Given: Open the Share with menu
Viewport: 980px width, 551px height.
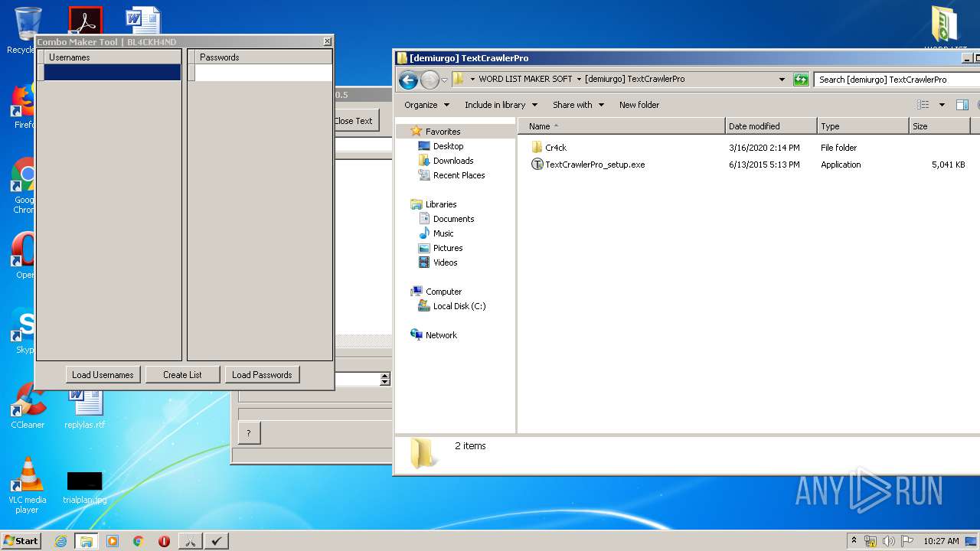Looking at the screenshot, I should coord(578,105).
